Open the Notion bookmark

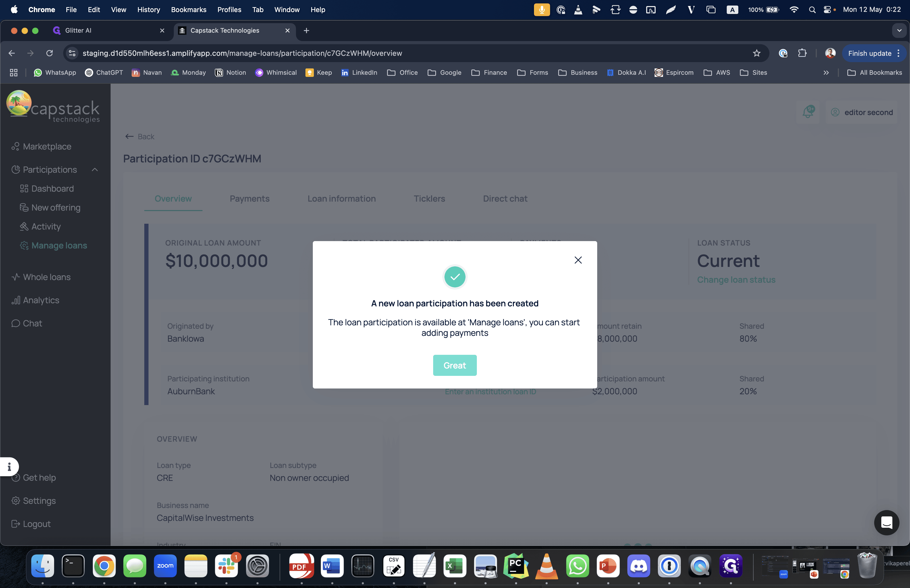(231, 73)
